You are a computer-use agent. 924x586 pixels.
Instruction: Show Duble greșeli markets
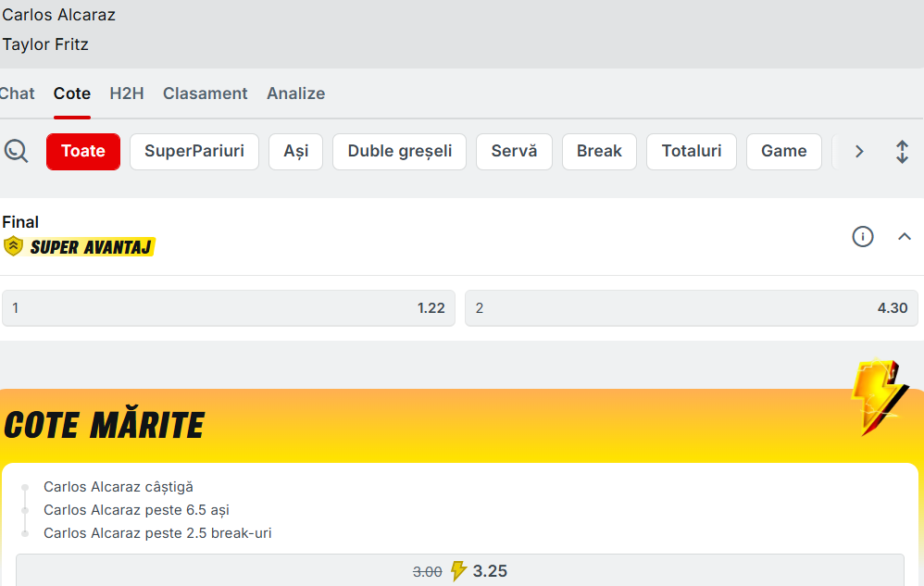[399, 152]
